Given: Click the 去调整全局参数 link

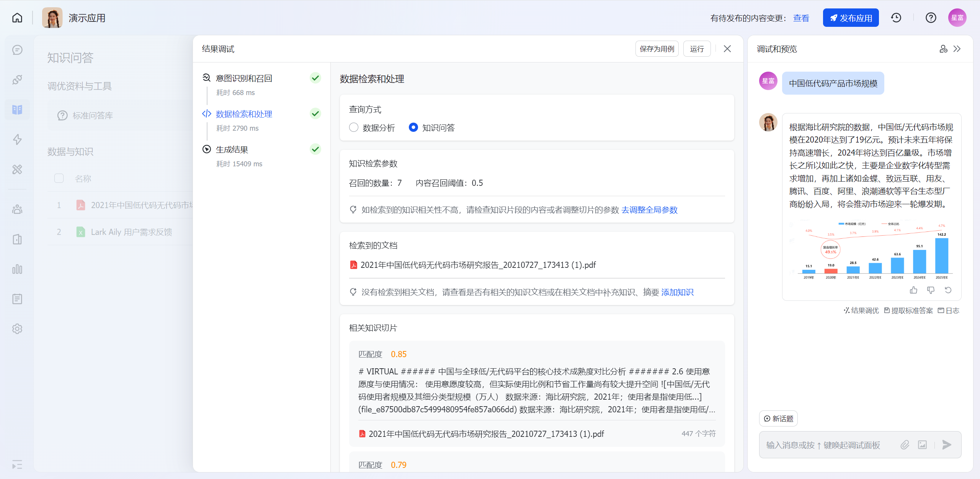Looking at the screenshot, I should click(x=649, y=210).
